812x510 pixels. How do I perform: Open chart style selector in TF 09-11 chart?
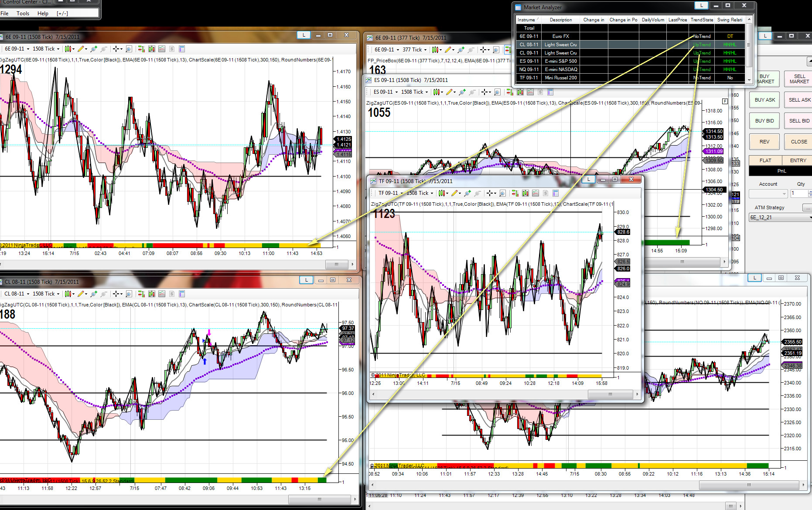coord(443,193)
